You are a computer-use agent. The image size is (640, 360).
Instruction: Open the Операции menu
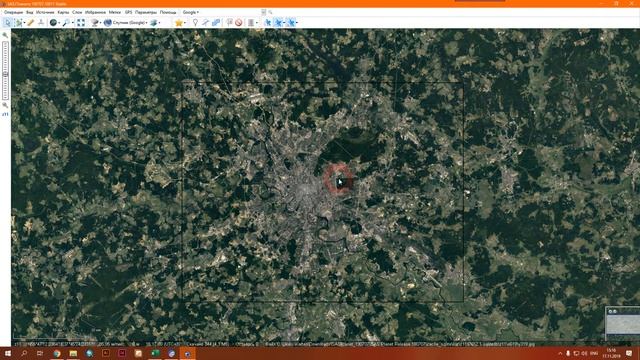tap(13, 12)
